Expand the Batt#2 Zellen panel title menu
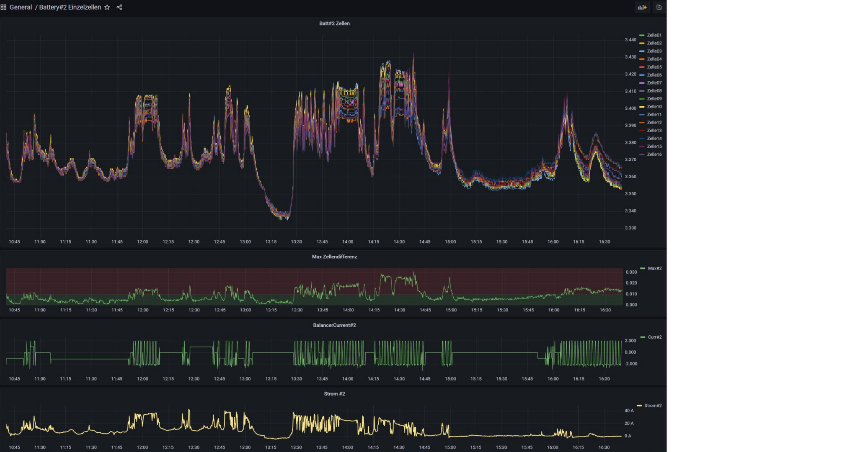Screen dimensions: 868x452 (x=334, y=23)
